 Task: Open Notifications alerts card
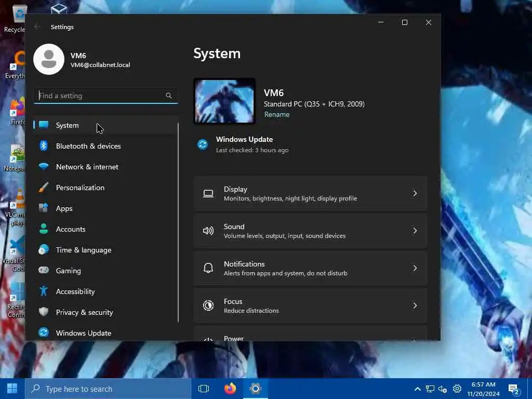[310, 268]
